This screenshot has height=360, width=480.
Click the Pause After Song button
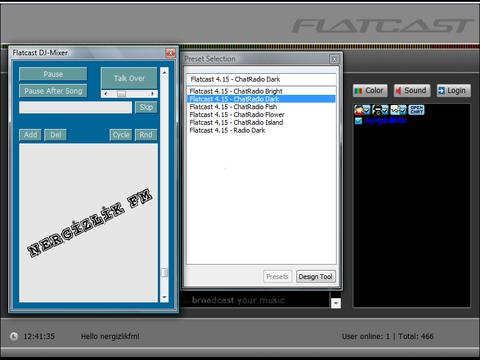click(53, 91)
